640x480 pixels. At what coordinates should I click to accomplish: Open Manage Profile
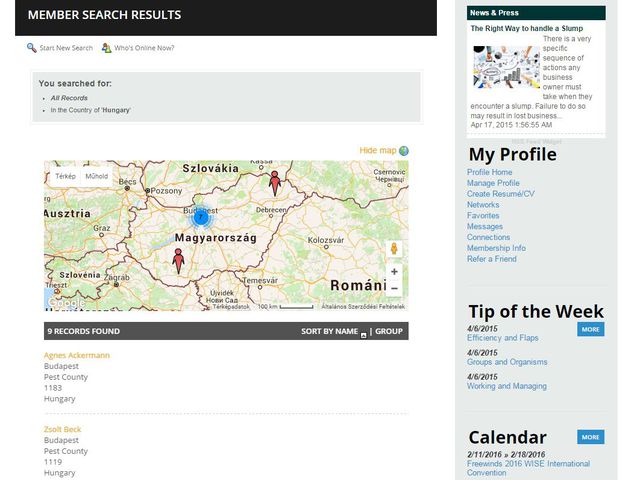(493, 183)
